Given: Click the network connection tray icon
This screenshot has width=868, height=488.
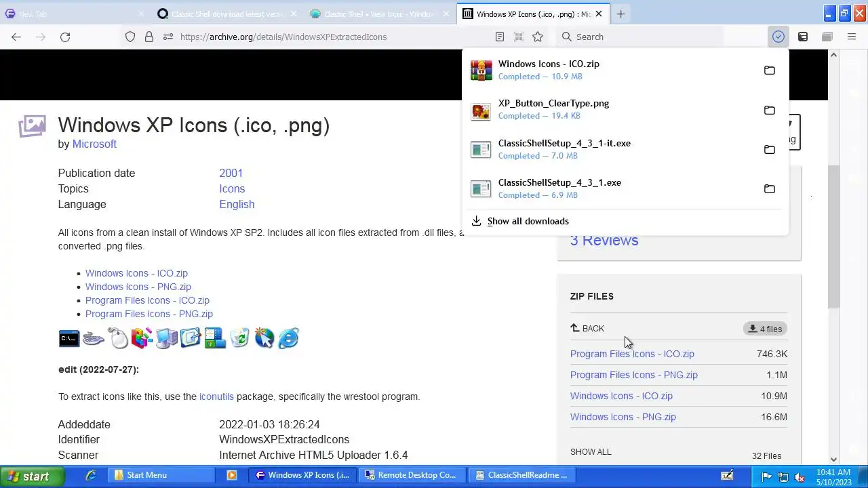Looking at the screenshot, I should pos(783,476).
